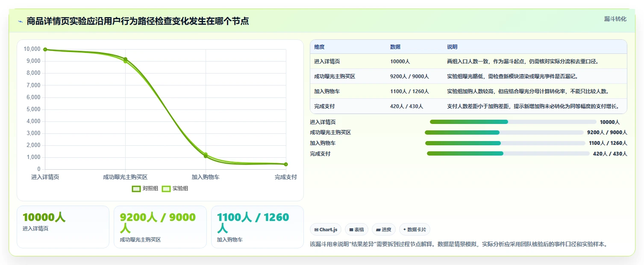Click the 维度 table column header
The width and height of the screenshot is (644, 265).
319,47
